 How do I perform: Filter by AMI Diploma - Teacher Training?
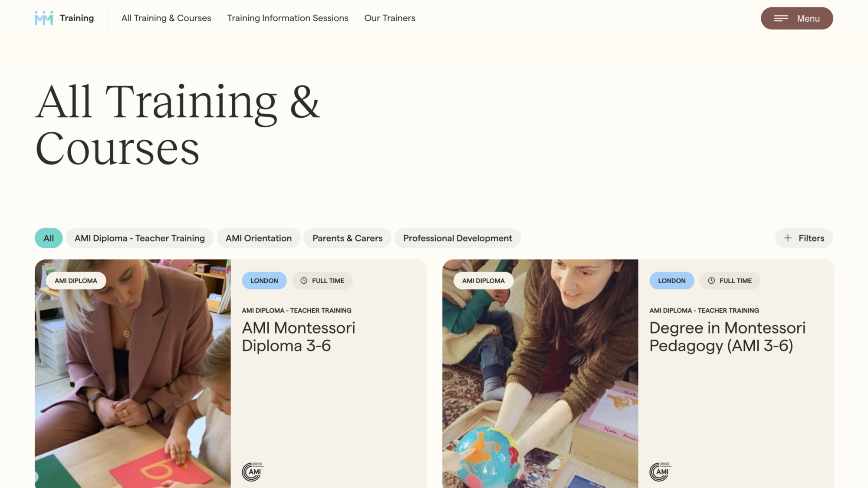[140, 238]
